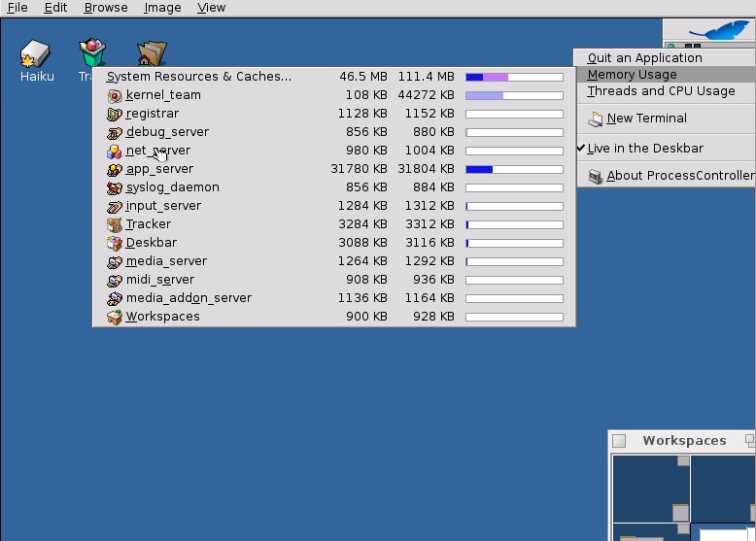Image resolution: width=756 pixels, height=541 pixels.
Task: Open the Haiku disk desktop icon
Action: click(x=36, y=56)
